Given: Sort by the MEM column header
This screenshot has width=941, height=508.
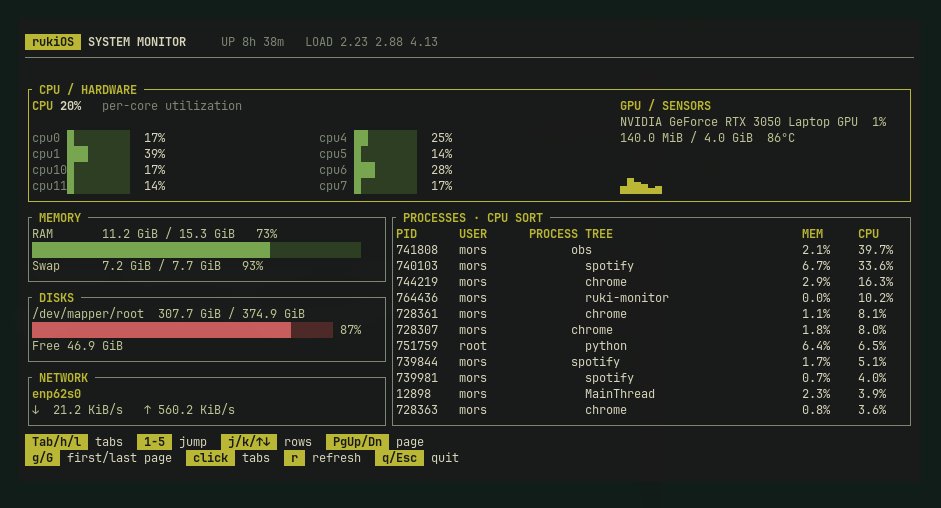Looking at the screenshot, I should [813, 234].
